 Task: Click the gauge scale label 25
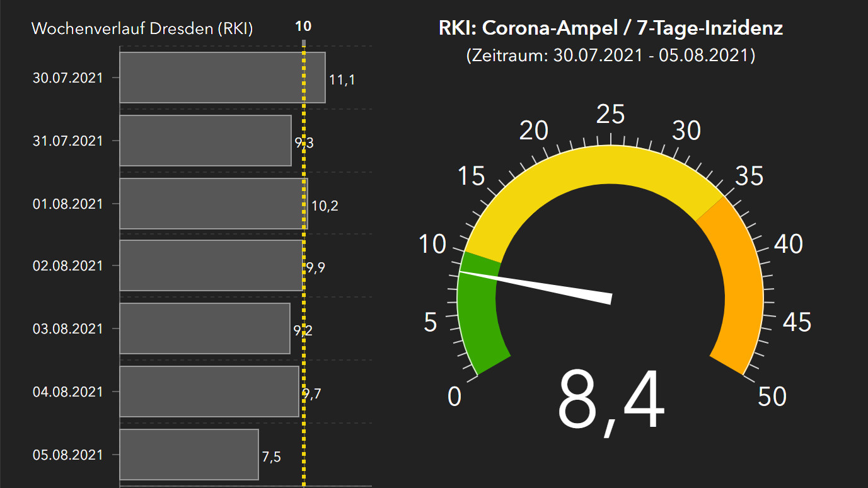tap(610, 114)
